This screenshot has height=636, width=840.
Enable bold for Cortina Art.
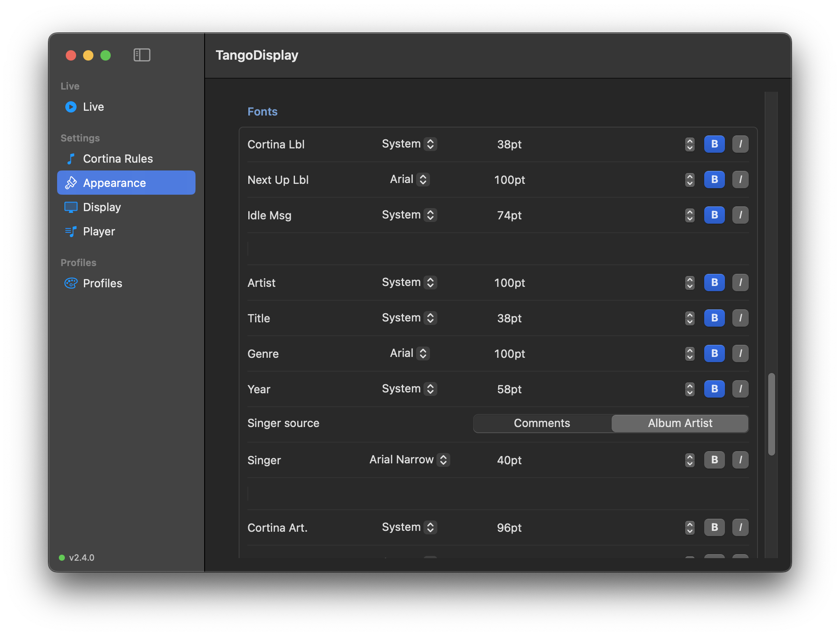[x=715, y=527]
